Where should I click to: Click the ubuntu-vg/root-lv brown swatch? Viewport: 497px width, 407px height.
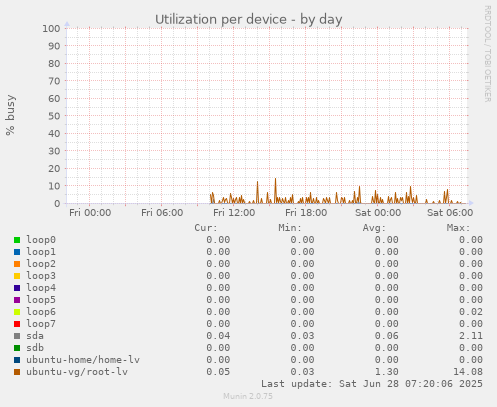coord(17,372)
